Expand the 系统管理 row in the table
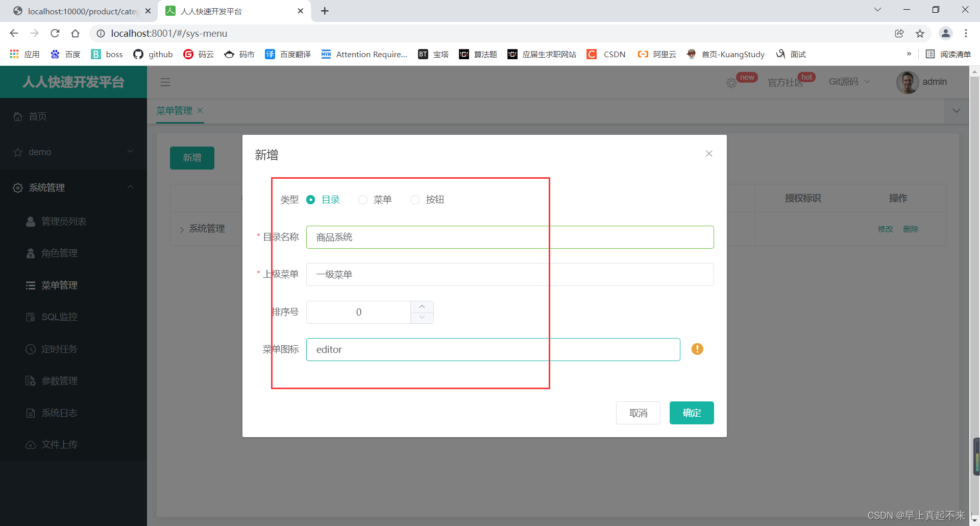Viewport: 980px width, 526px height. [x=181, y=229]
